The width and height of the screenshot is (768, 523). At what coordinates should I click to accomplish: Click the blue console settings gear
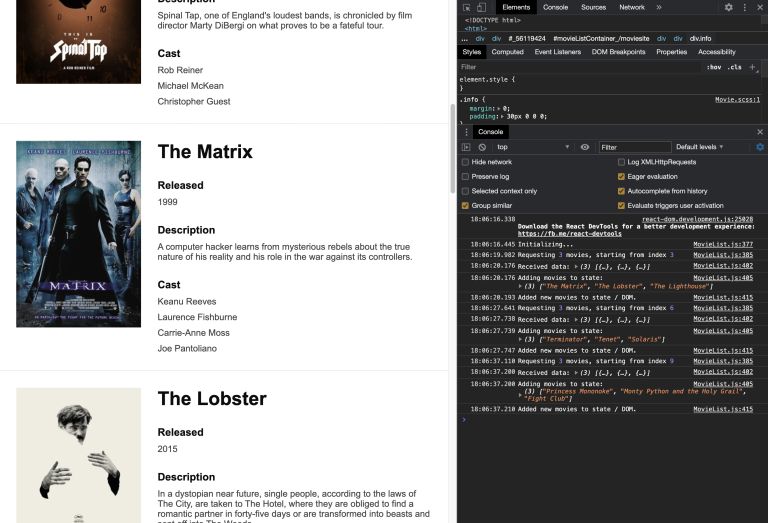tap(759, 147)
